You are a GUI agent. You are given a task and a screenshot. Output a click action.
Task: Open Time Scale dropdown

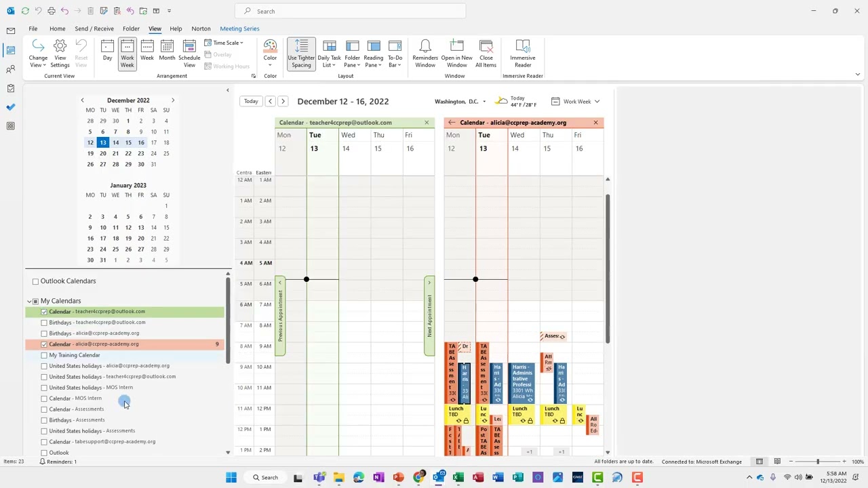[224, 43]
